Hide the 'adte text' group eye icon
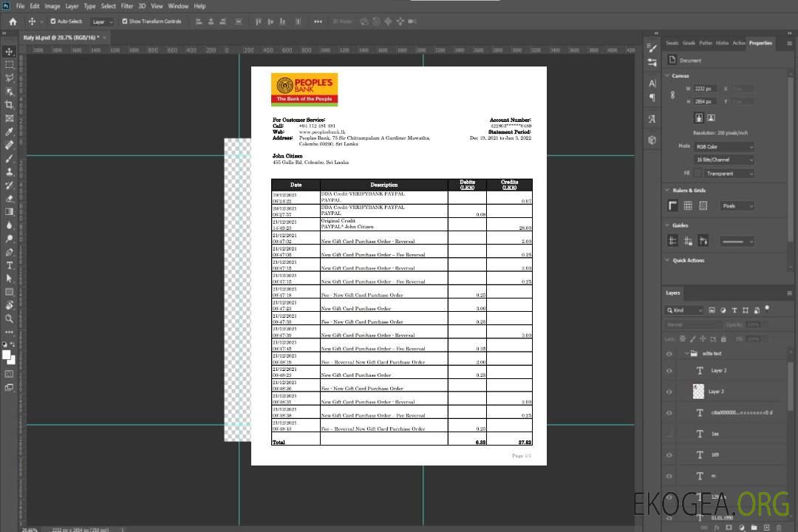798x532 pixels. point(669,354)
